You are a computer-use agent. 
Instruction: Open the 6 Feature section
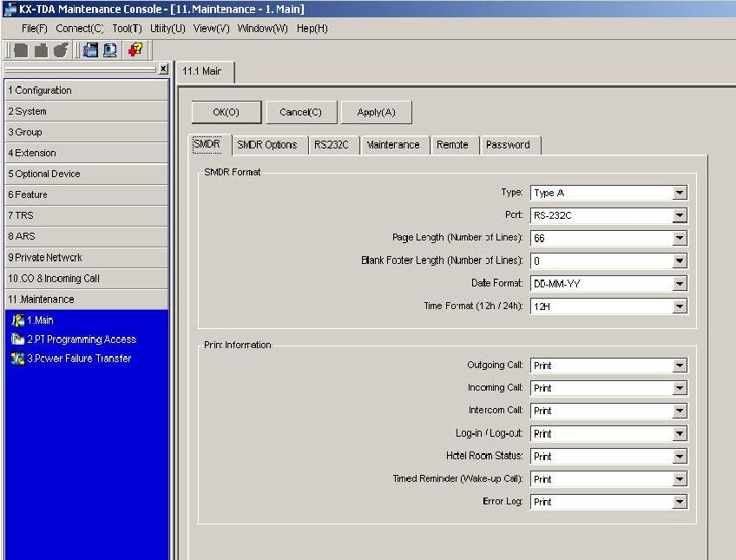point(87,194)
